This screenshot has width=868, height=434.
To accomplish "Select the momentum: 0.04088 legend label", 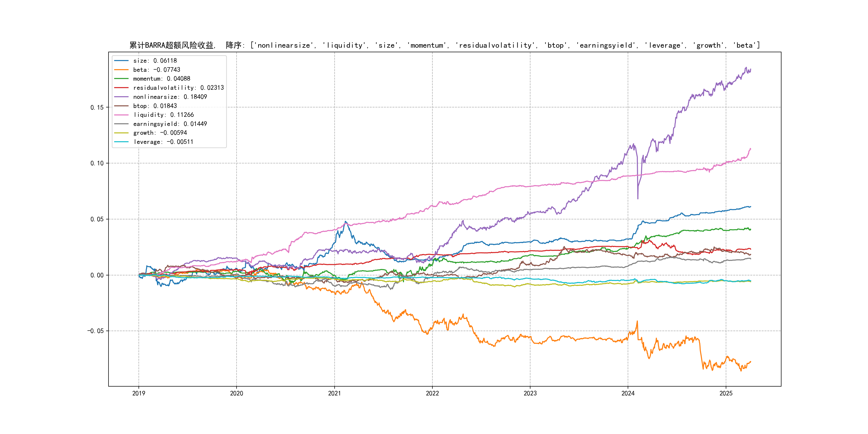I will coord(161,78).
